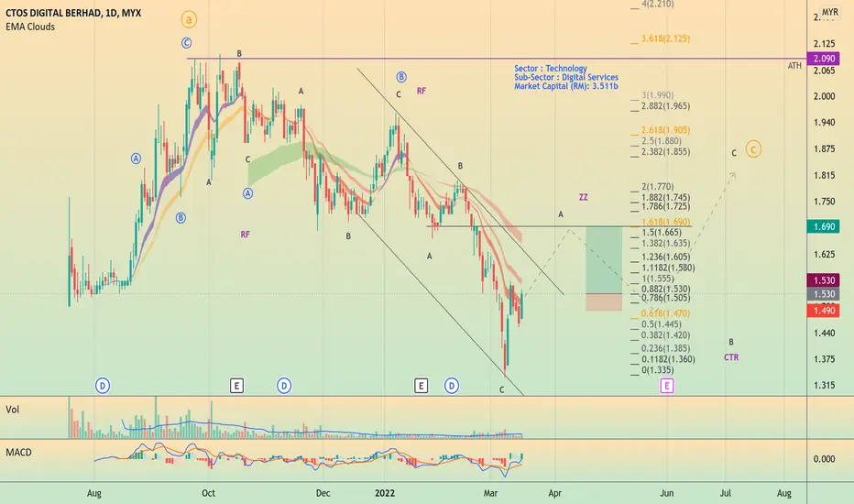Open the EMA Clouds indicator legend
This screenshot has height=504, width=854.
pos(30,27)
